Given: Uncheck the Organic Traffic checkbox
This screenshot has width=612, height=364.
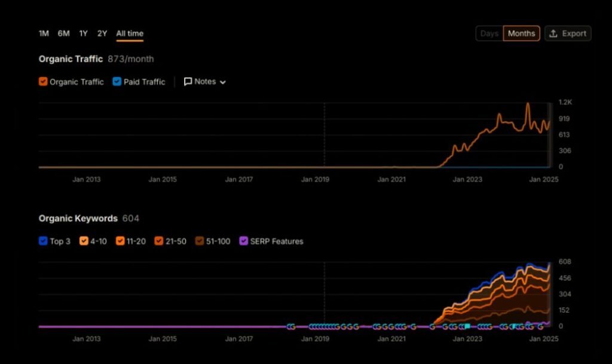Looking at the screenshot, I should point(43,82).
